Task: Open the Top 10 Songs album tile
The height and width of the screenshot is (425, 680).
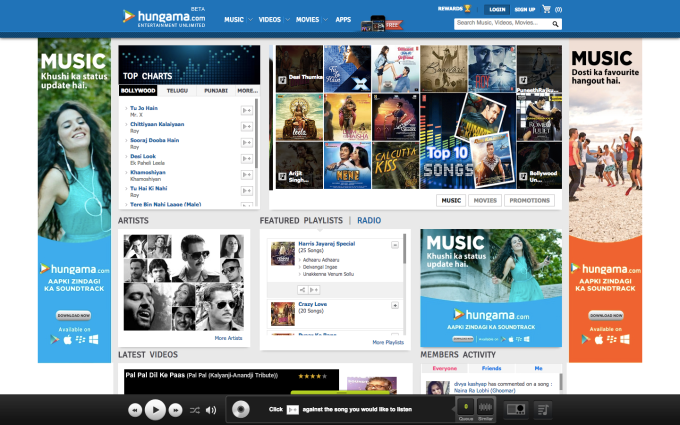Action: [468, 141]
